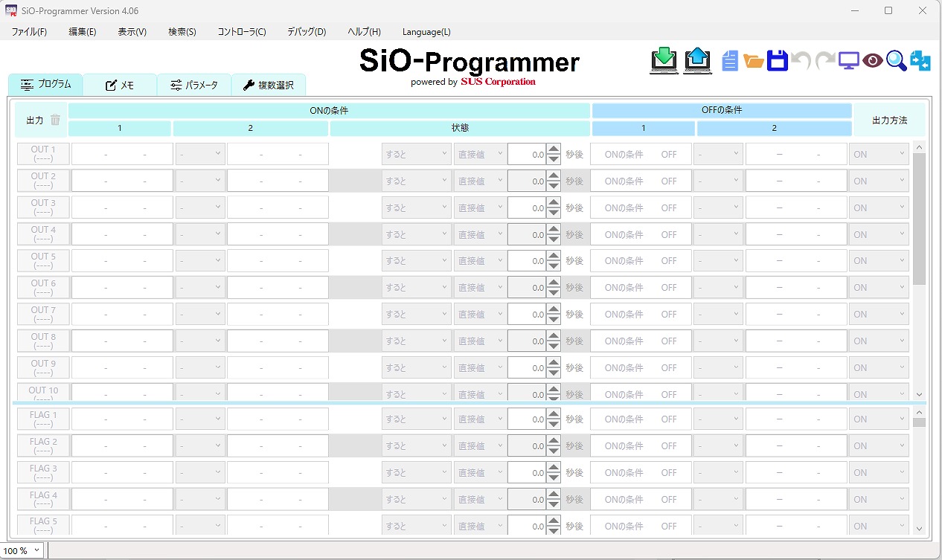The width and height of the screenshot is (942, 560).
Task: Open the search function
Action: (x=896, y=59)
